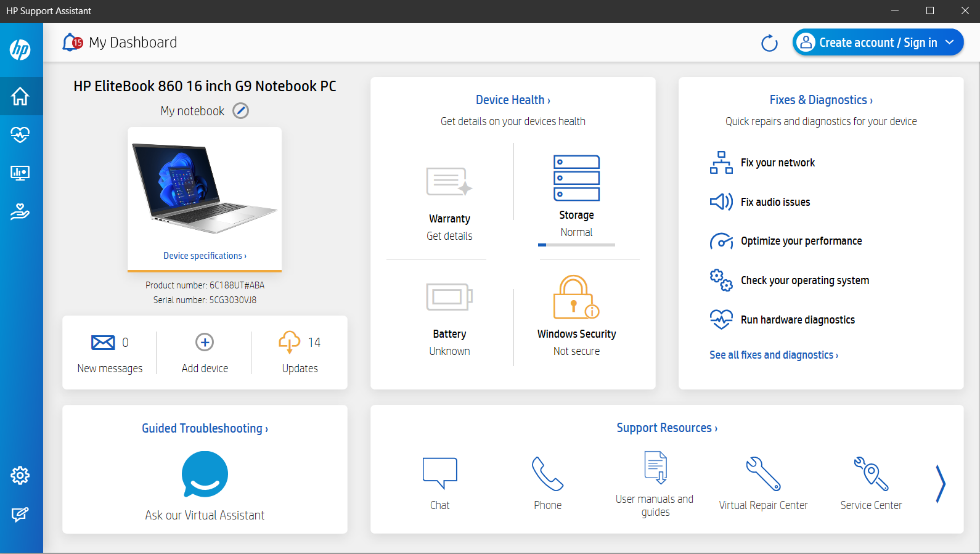The height and width of the screenshot is (554, 980).
Task: Open the Virtual Assistant chat bubble icon
Action: pyautogui.click(x=205, y=475)
